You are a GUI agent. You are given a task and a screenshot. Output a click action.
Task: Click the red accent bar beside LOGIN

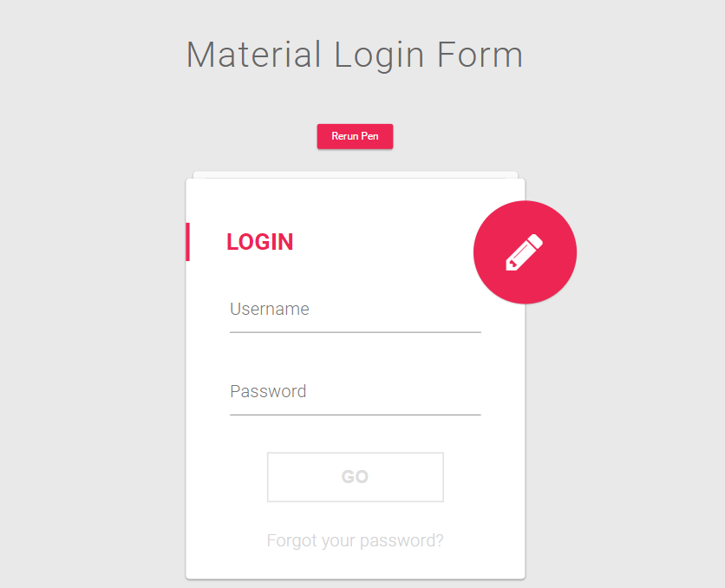coord(187,242)
